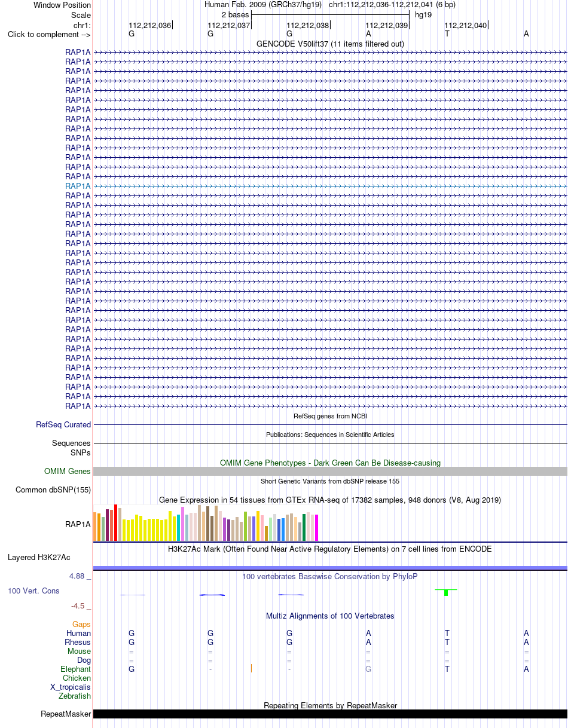This screenshot has width=568, height=728.
Task: Click the Window Position label
Action: [x=62, y=5]
